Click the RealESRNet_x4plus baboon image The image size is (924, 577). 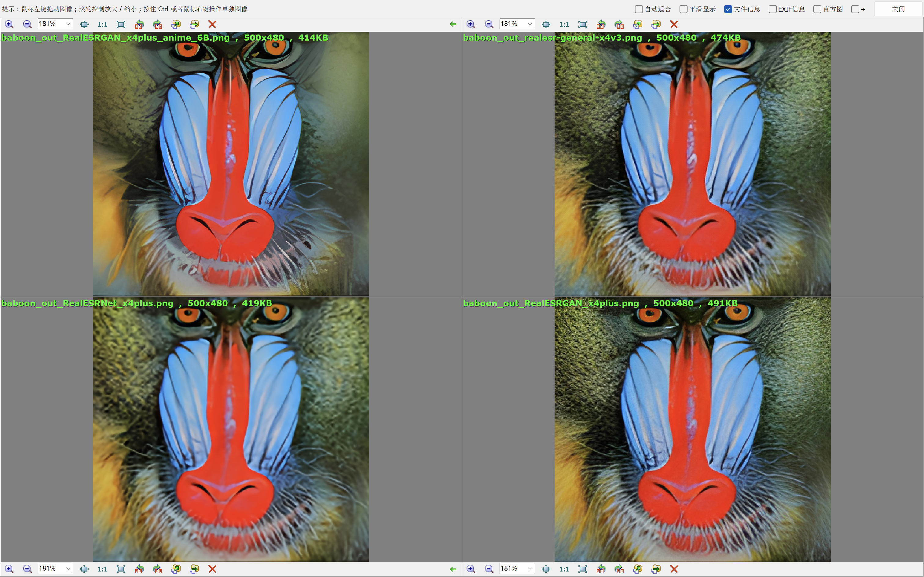pyautogui.click(x=231, y=429)
